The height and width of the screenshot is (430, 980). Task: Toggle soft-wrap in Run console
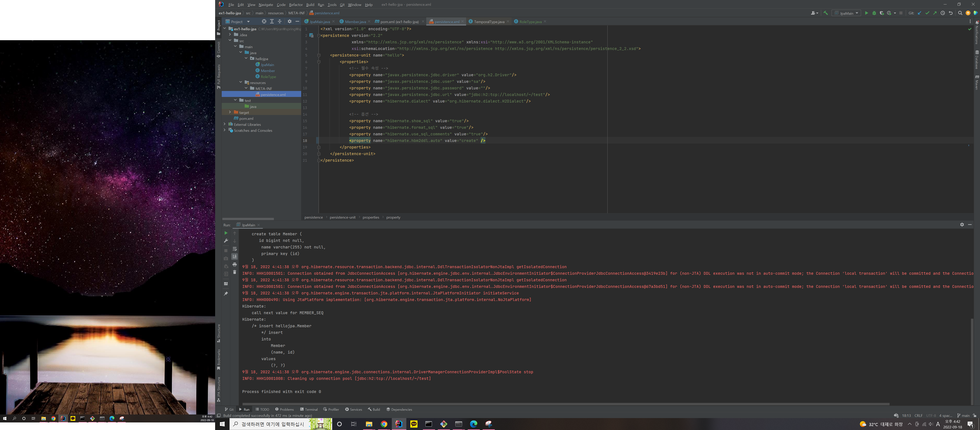coord(234,249)
